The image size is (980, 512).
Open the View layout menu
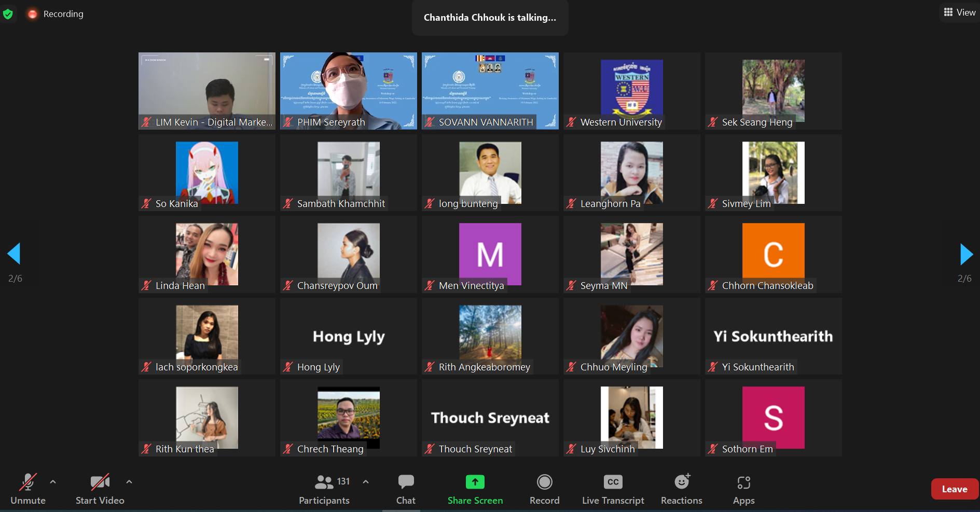pyautogui.click(x=959, y=12)
